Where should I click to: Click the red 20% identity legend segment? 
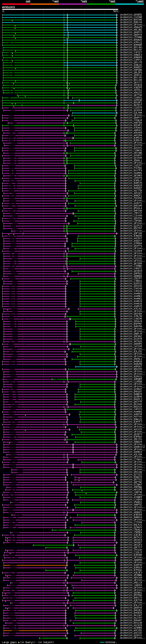coord(16,4)
